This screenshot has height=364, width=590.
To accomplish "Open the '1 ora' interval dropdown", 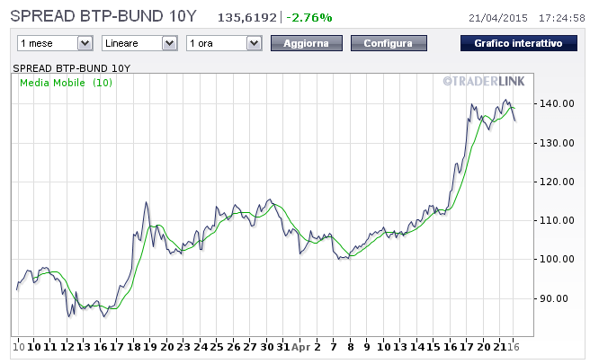I will click(224, 44).
